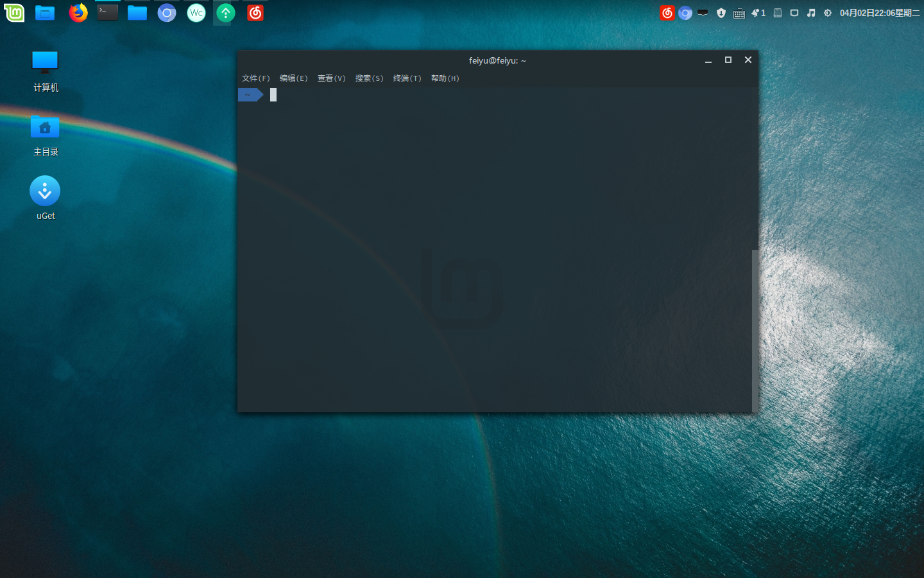Select the uGet desktop icon
This screenshot has height=578, width=924.
point(46,198)
